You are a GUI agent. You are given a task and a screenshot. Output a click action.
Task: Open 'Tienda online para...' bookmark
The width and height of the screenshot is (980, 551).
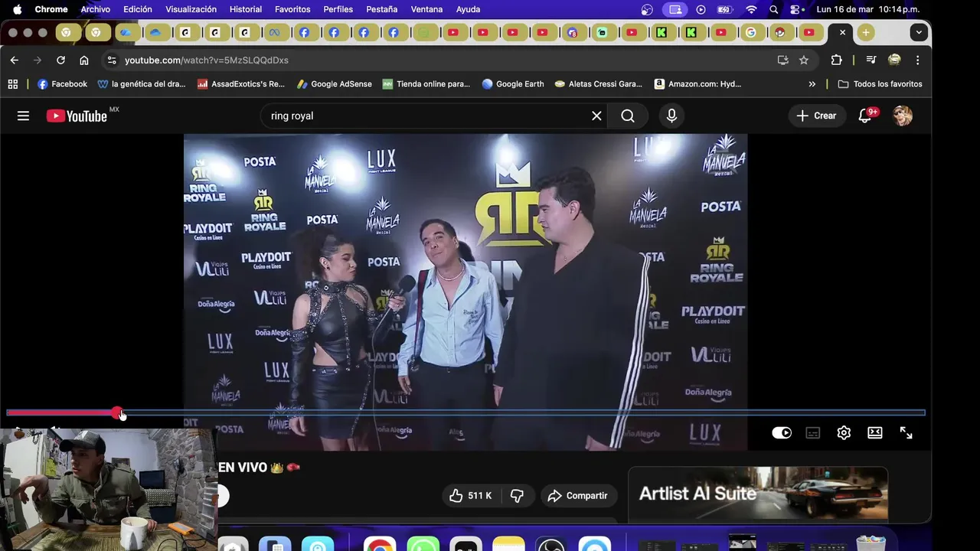(426, 84)
